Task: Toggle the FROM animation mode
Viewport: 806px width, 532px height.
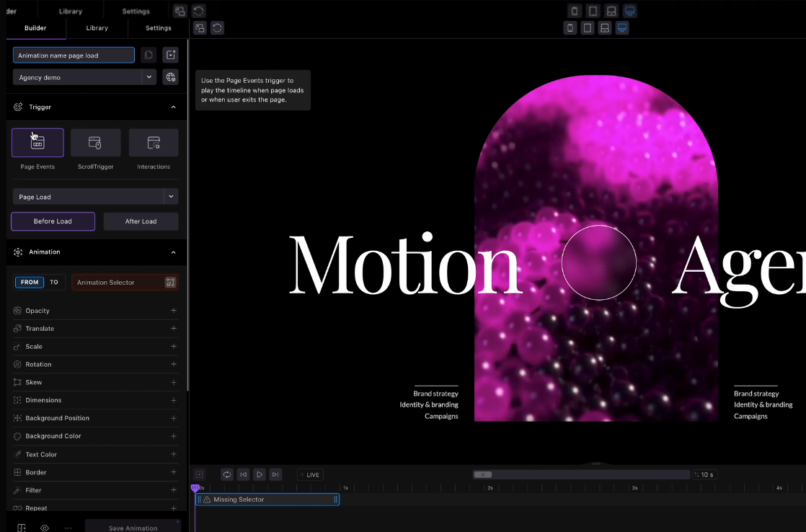Action: coord(30,283)
